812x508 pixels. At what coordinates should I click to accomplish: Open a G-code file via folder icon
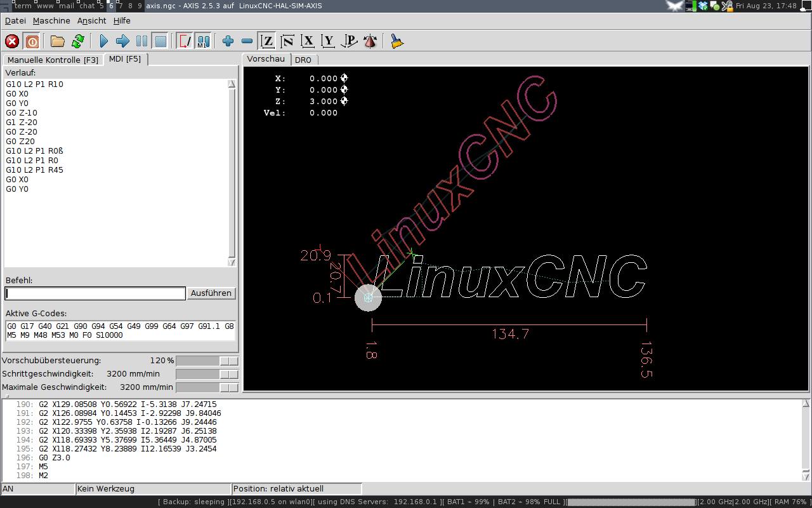[58, 41]
